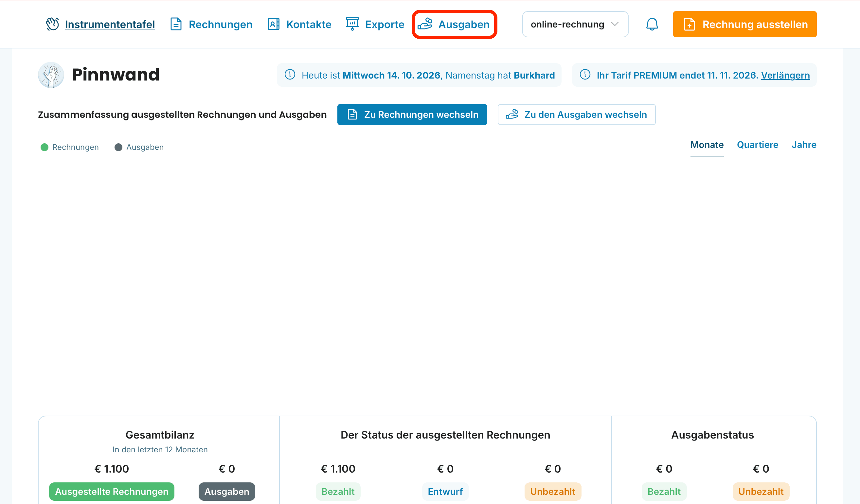860x504 pixels.
Task: Open notifications with the bell icon
Action: click(652, 24)
